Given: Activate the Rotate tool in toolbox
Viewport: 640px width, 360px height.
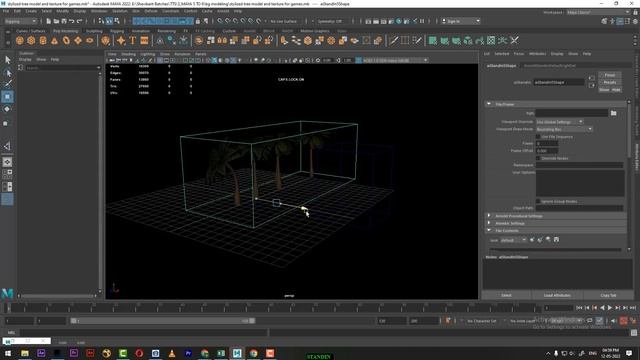Looking at the screenshot, I should coord(7,109).
